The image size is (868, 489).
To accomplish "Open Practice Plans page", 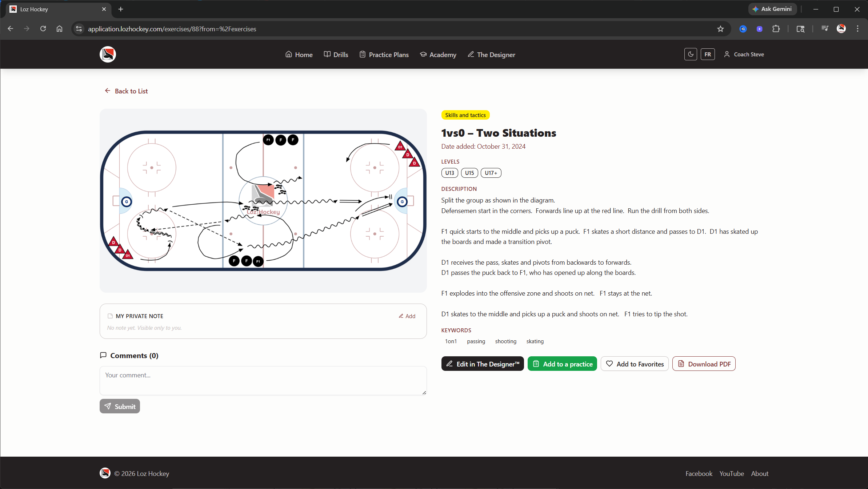I will click(384, 55).
